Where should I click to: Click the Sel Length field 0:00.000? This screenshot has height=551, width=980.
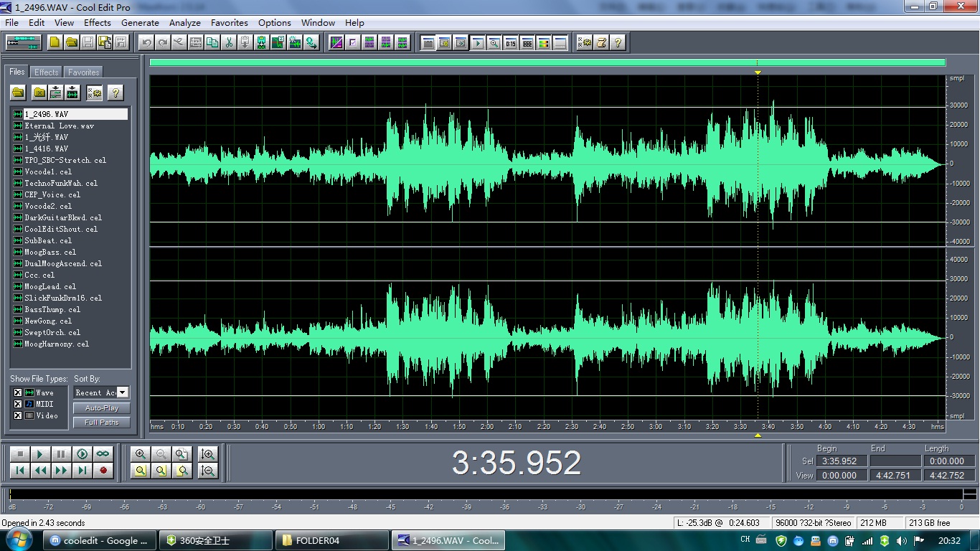point(948,461)
